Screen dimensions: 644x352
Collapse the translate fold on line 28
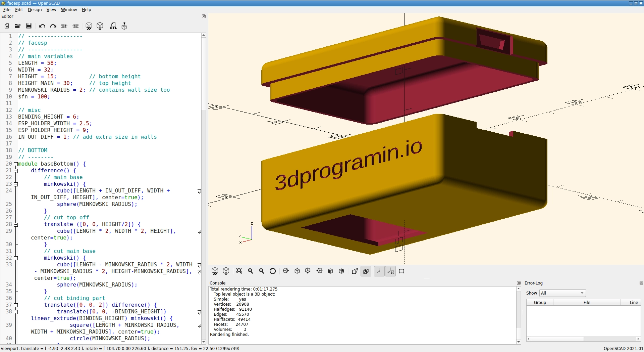click(x=15, y=224)
